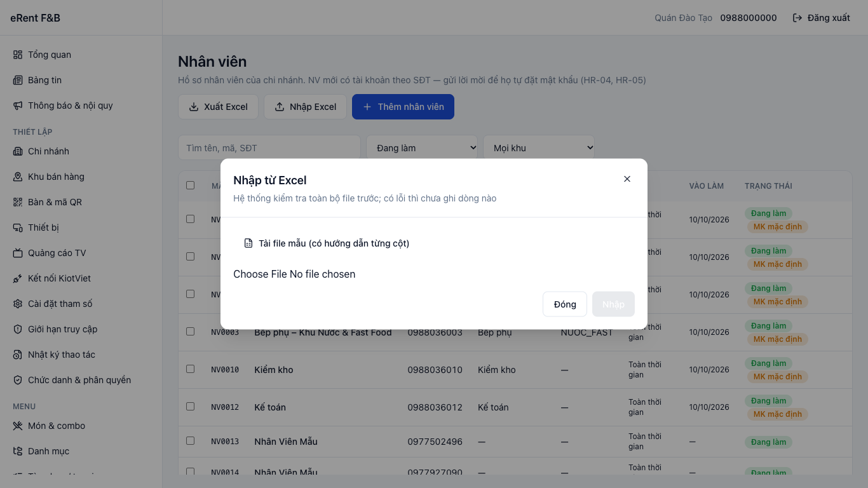Open the Kết nối KiotViet menu item

point(81,278)
